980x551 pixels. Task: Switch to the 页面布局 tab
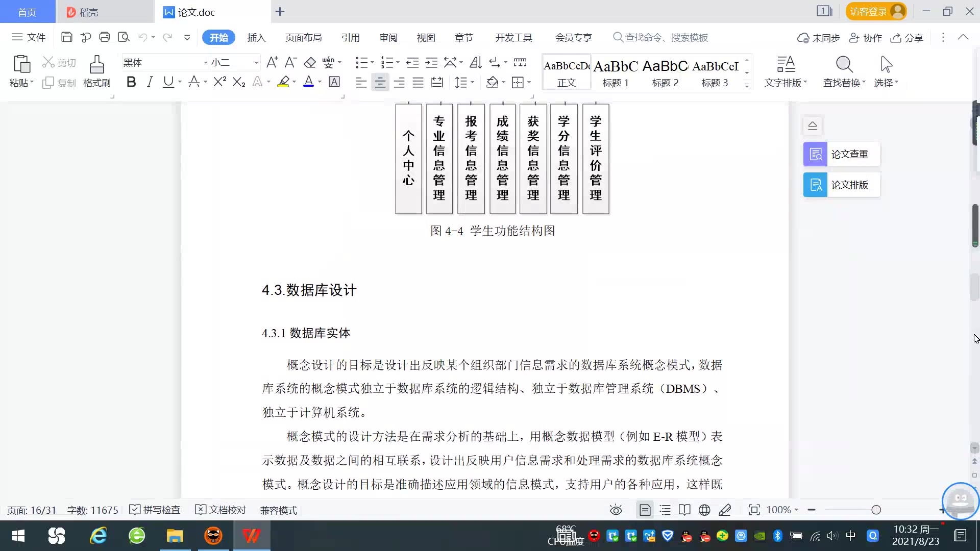pos(303,37)
